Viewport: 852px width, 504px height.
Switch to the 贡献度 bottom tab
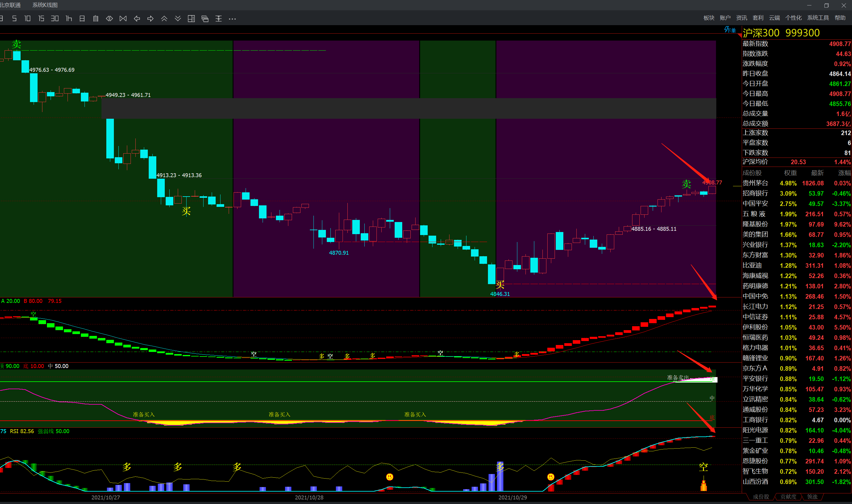coord(788,496)
